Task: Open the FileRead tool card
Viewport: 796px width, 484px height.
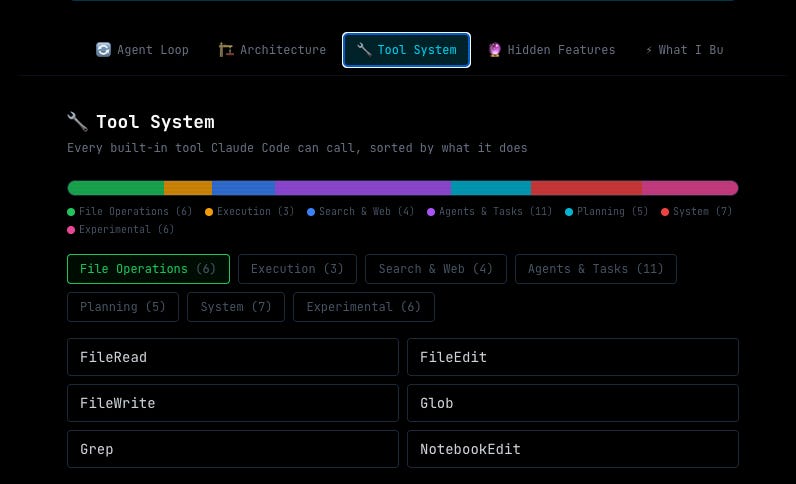Action: point(233,357)
